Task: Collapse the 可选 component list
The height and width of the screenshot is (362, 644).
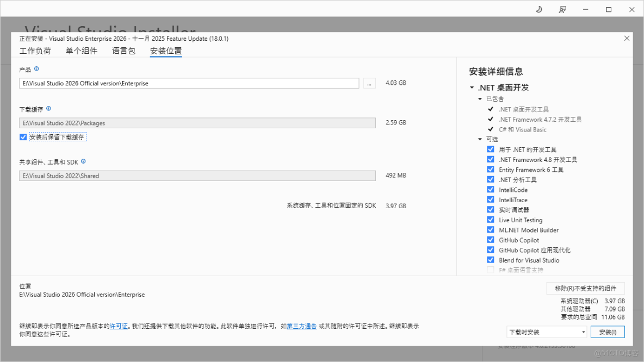Action: (x=481, y=139)
